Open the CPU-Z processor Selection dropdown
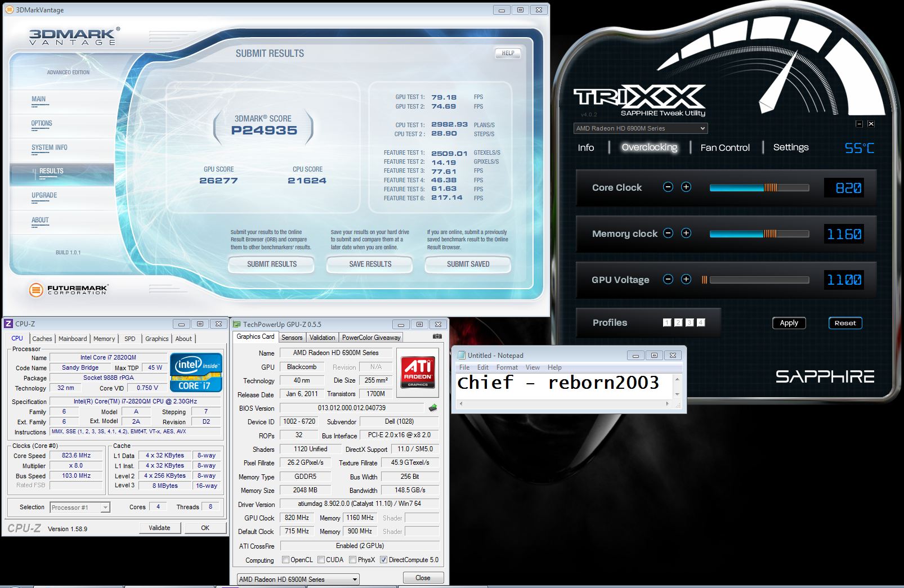Viewport: 904px width, 588px height. (x=80, y=508)
